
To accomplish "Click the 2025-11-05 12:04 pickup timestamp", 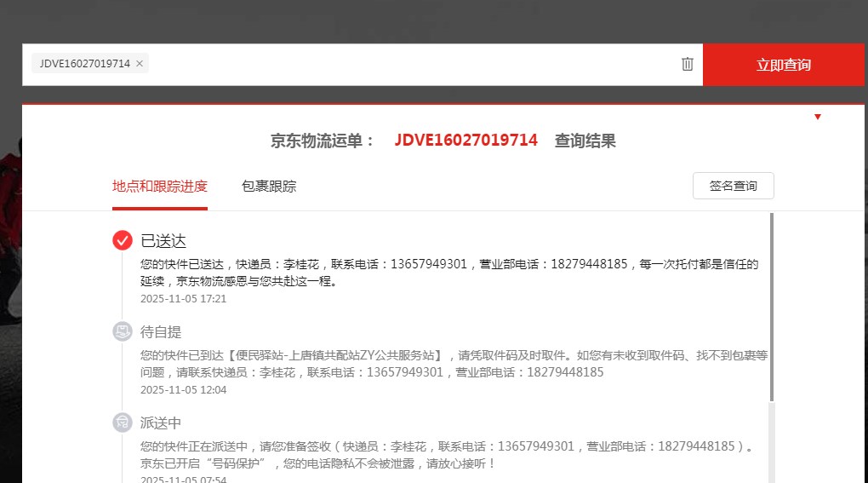I will click(x=183, y=390).
